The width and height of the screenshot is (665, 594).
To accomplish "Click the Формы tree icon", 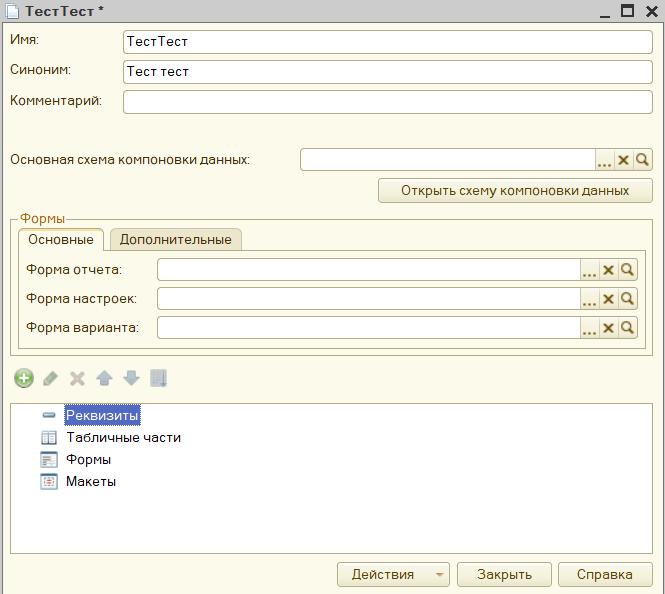I will 49,460.
